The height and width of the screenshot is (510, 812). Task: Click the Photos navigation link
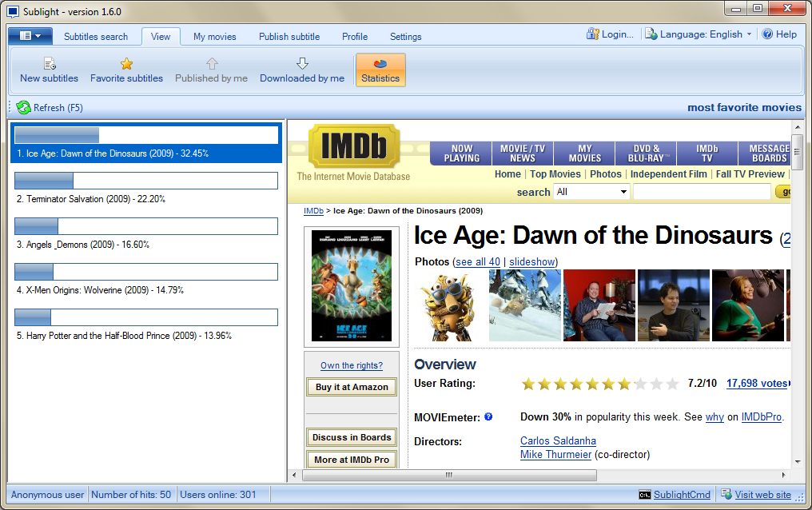(x=605, y=174)
